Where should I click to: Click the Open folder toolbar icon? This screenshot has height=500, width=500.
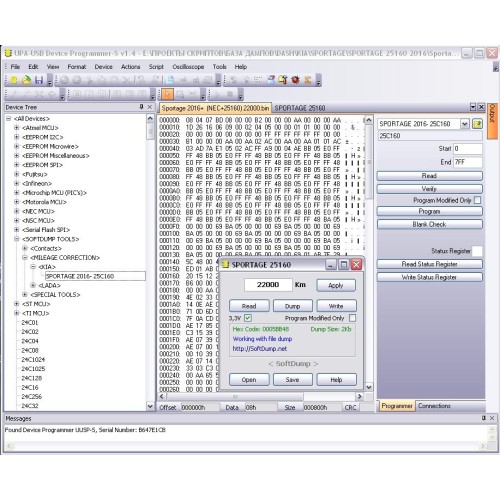click(x=26, y=80)
